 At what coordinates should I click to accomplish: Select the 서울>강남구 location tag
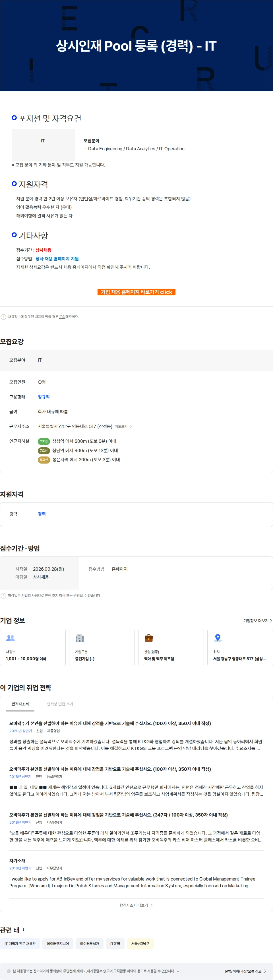click(x=140, y=944)
